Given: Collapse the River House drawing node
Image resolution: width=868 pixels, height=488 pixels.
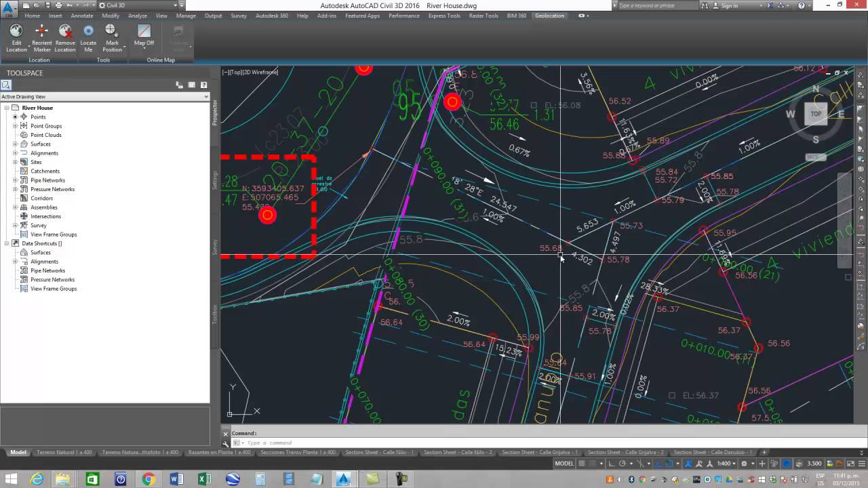Looking at the screenshot, I should tap(6, 108).
